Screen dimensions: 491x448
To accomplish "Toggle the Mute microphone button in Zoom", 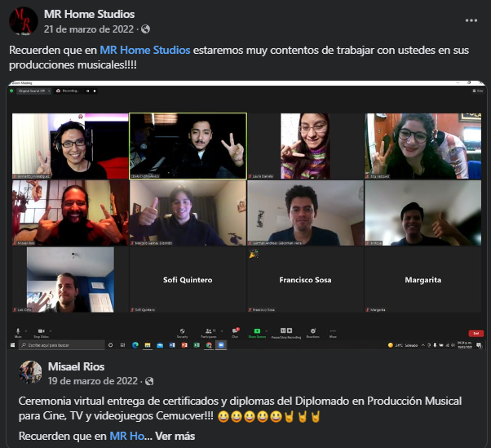I will (x=18, y=332).
